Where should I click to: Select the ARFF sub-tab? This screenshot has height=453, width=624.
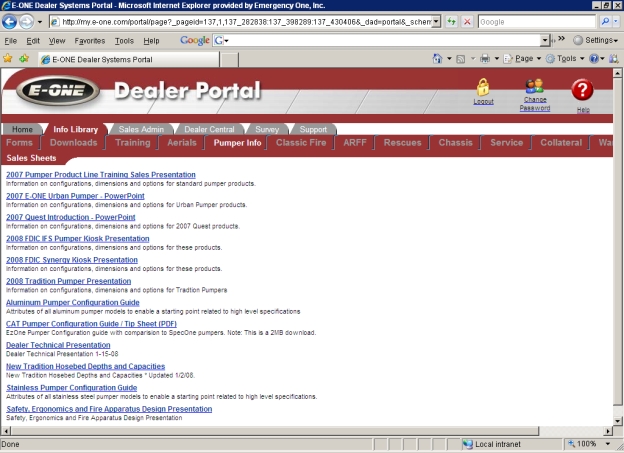click(x=355, y=143)
